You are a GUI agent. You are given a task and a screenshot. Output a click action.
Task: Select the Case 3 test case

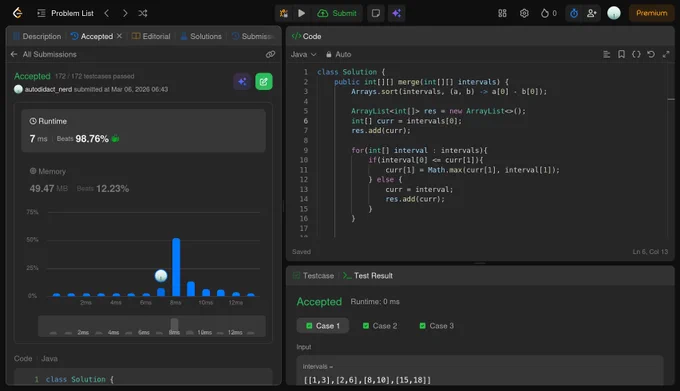pos(436,326)
